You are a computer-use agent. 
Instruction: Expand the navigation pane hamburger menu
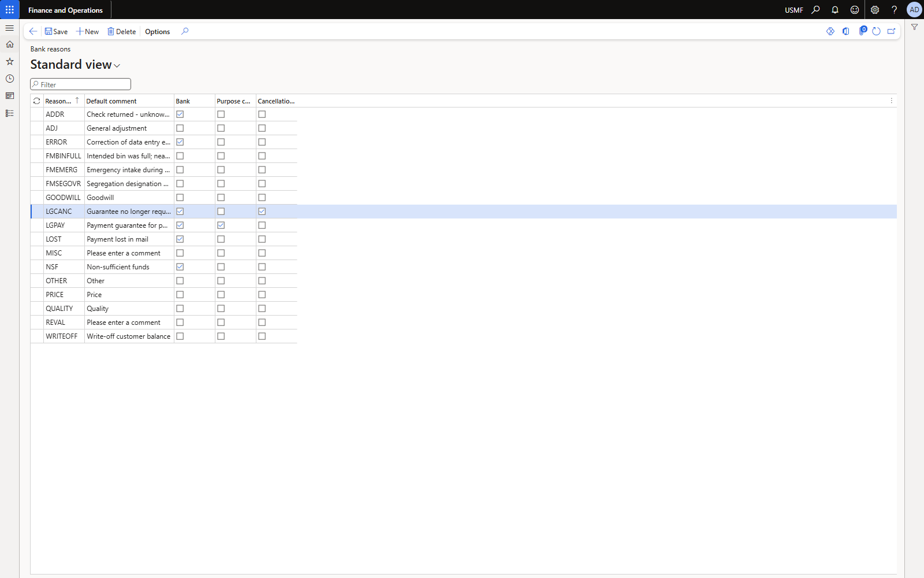[10, 28]
